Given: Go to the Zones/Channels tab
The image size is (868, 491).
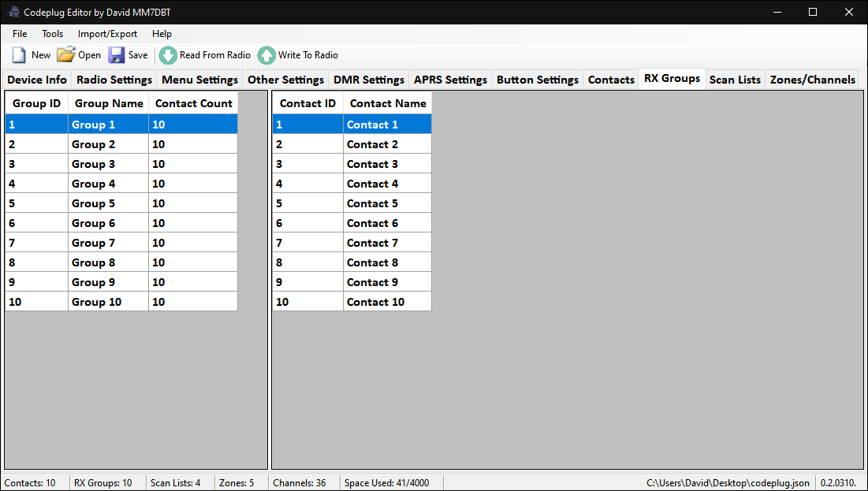Looking at the screenshot, I should 812,80.
